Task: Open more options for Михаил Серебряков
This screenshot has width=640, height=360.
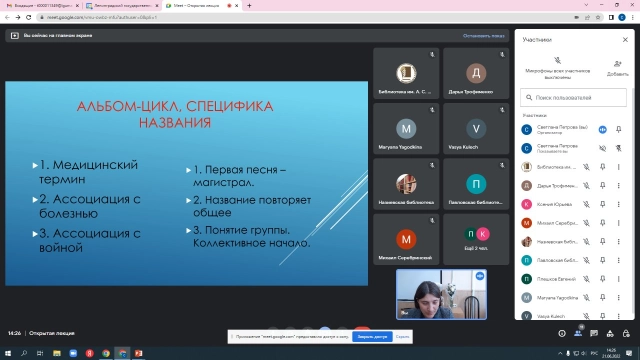Action: pos(618,223)
